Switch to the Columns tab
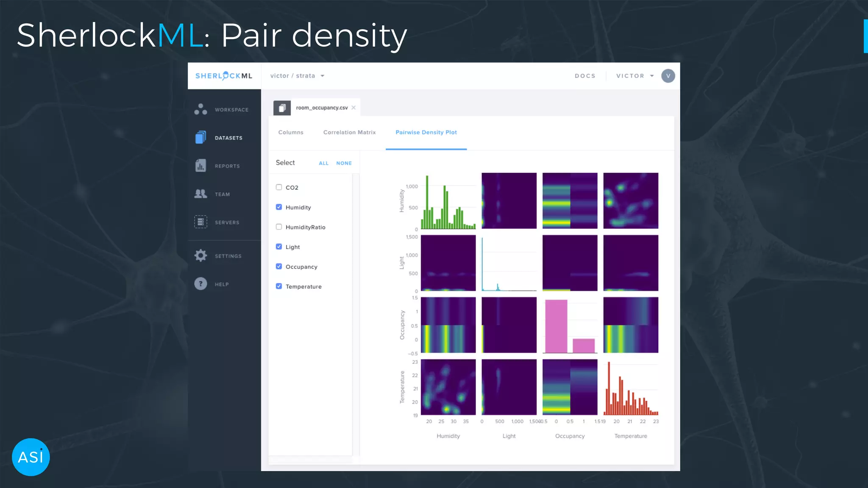 (291, 132)
